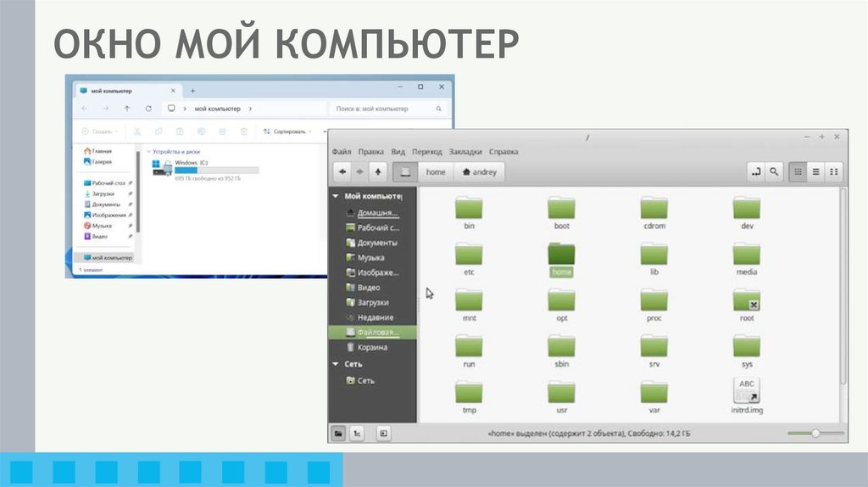Click the search magnifier in Nemo toolbar
868x487 pixels.
pyautogui.click(x=774, y=171)
